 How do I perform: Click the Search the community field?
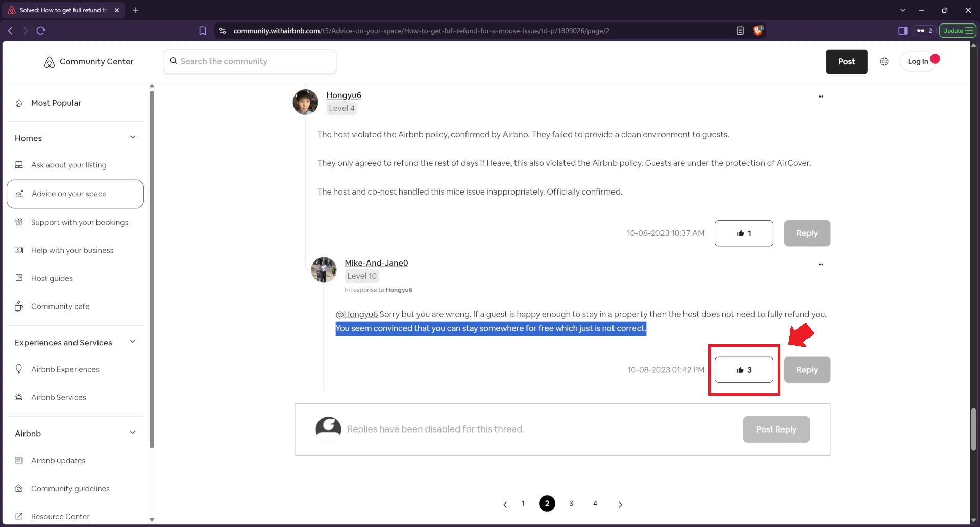250,61
